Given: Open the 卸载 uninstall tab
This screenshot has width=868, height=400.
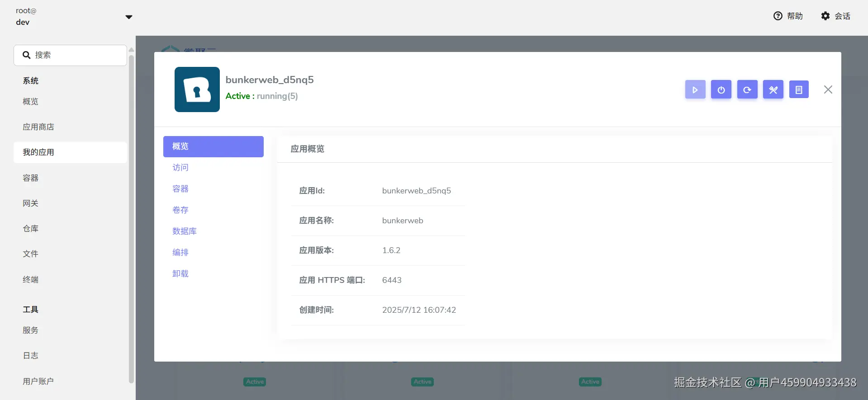Looking at the screenshot, I should click(x=213, y=274).
